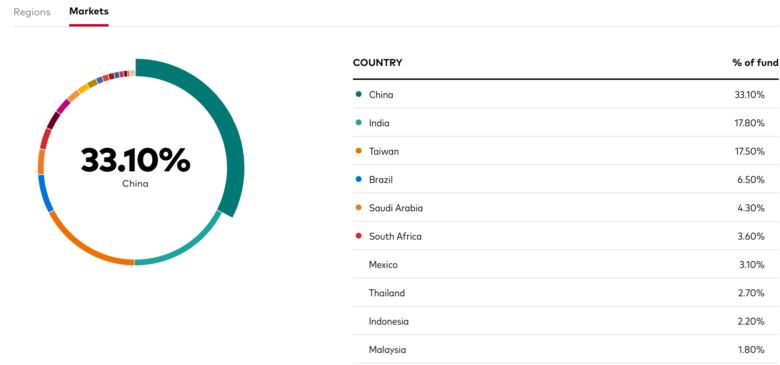Click the orange Taiwan donut segment
The width and height of the screenshot is (780, 365).
coord(80,244)
